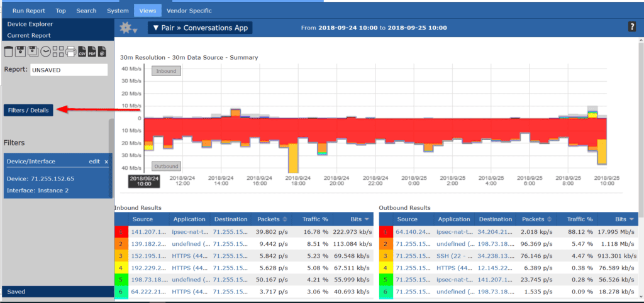Click the trash can delete report icon
The width and height of the screenshot is (644, 303).
(8, 52)
